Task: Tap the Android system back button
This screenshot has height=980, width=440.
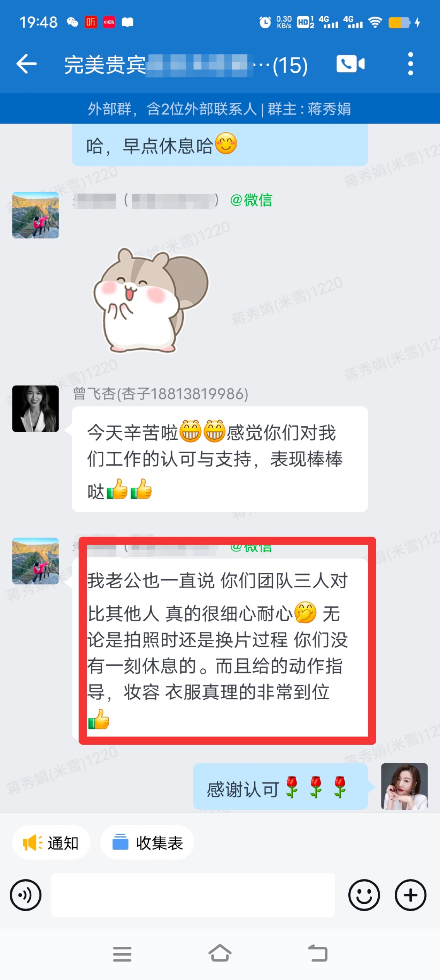Action: tap(318, 953)
